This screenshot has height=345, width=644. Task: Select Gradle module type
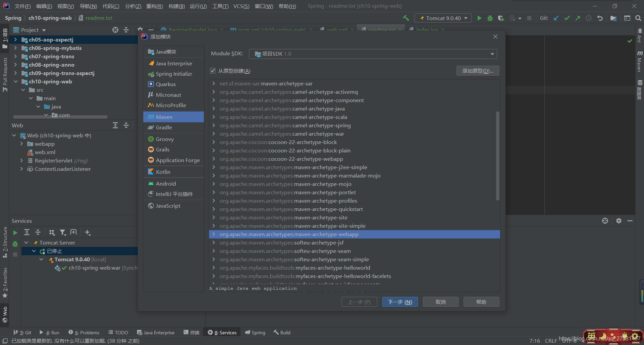pos(174,127)
